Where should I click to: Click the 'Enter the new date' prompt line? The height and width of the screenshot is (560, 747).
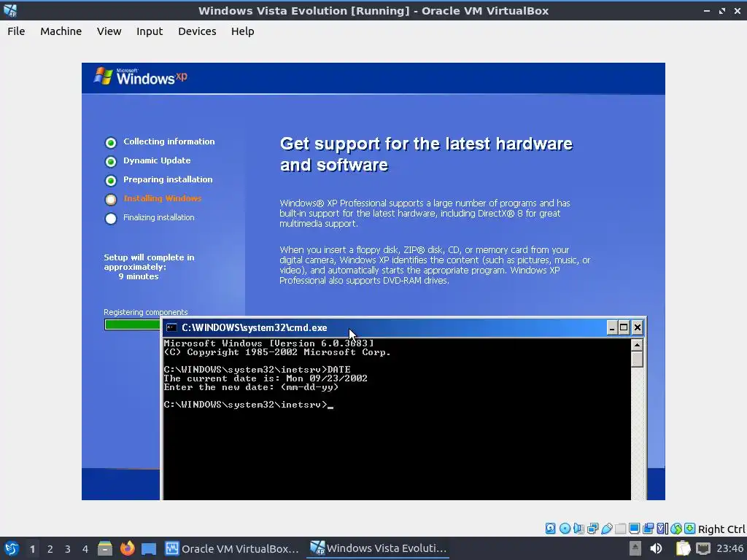(251, 387)
